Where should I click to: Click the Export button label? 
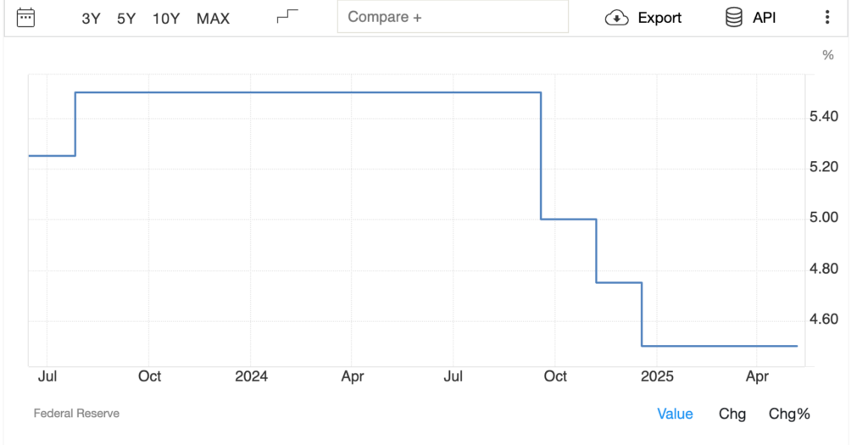pyautogui.click(x=659, y=18)
